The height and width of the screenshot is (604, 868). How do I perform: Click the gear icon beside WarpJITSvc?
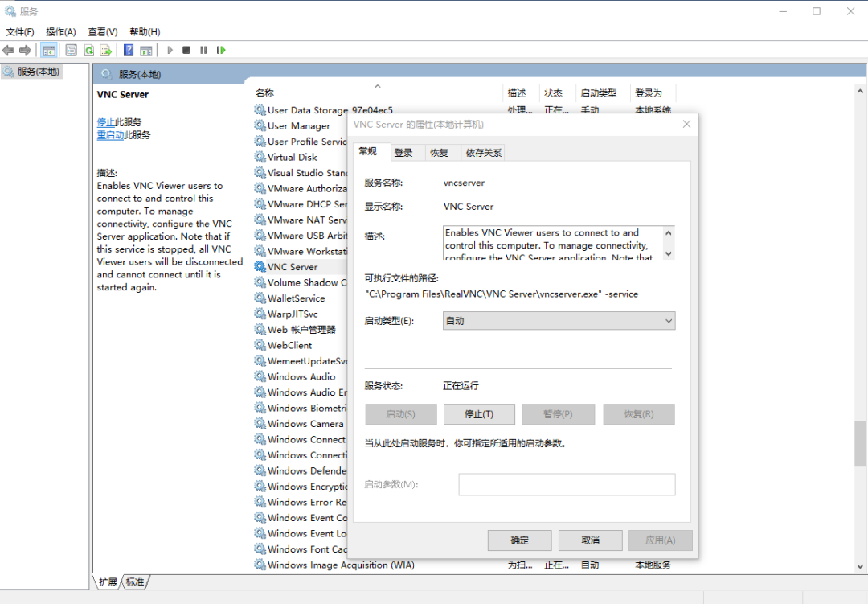[x=260, y=314]
